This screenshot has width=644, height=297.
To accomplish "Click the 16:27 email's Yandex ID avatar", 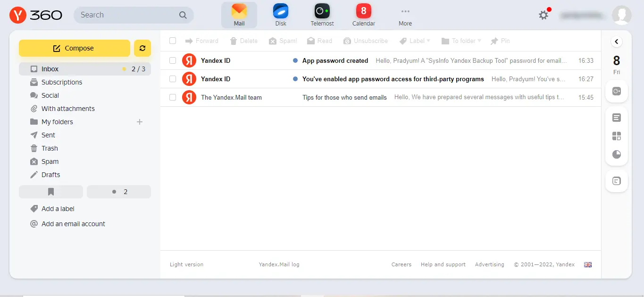I will 189,79.
